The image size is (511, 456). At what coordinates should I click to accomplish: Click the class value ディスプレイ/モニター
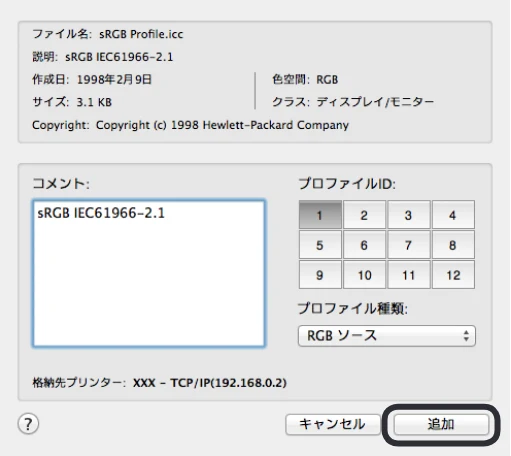375,102
